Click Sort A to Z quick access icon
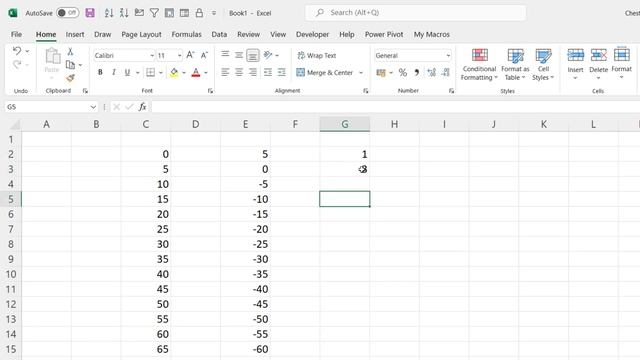 pyautogui.click(x=109, y=13)
